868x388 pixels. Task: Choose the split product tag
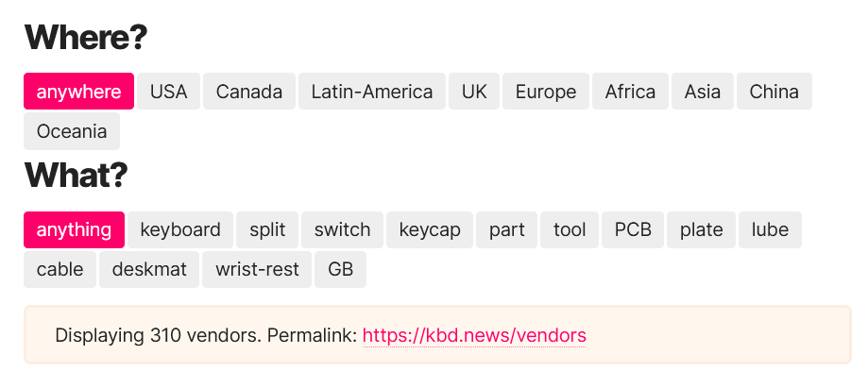267,229
